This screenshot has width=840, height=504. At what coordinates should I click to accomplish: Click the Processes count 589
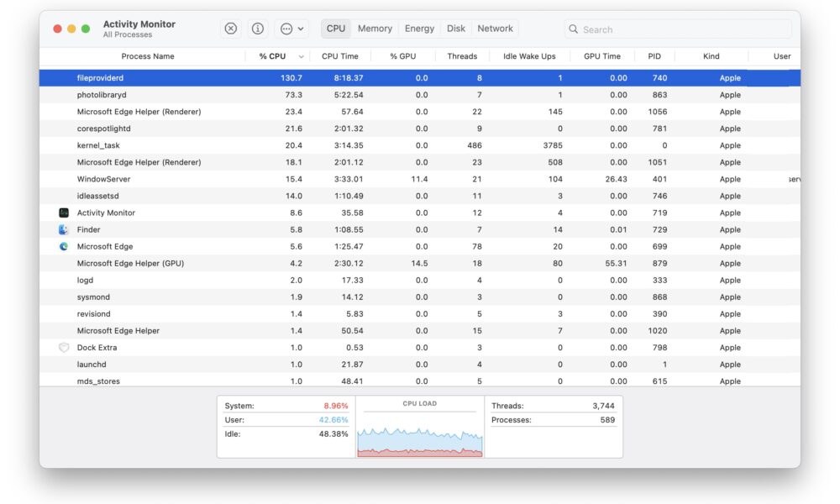[607, 420]
